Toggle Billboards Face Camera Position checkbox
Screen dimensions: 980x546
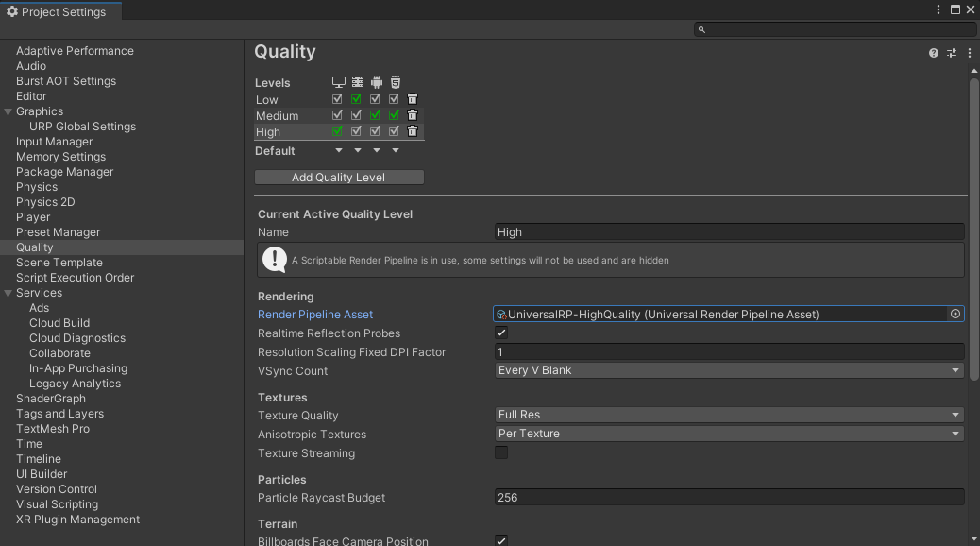501,540
